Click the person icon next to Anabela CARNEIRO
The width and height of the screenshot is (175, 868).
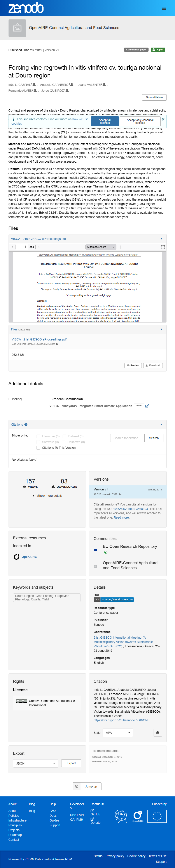tap(72, 85)
